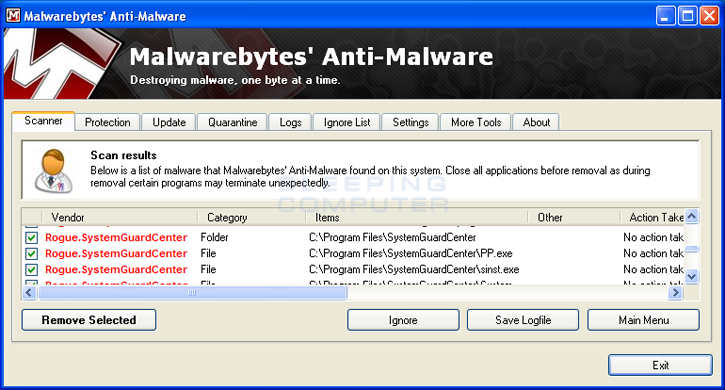The image size is (725, 390).
Task: Click the horizontal scrollbar thumb
Action: (x=192, y=292)
